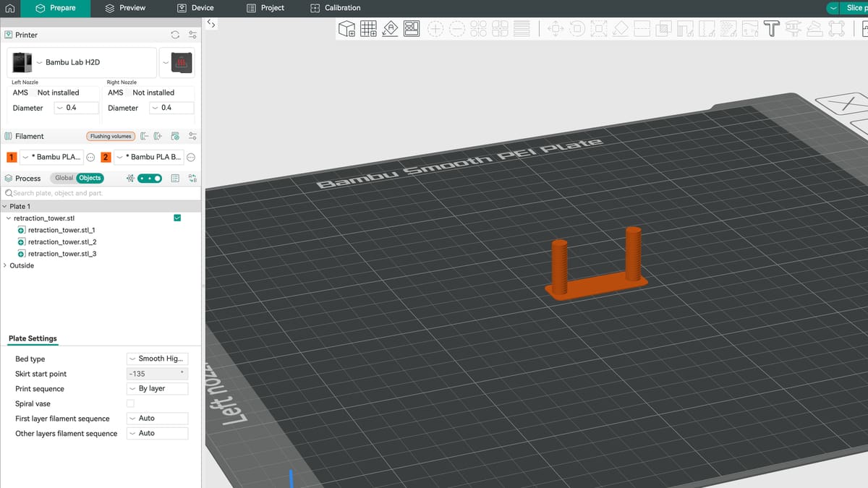Image resolution: width=868 pixels, height=488 pixels.
Task: Edit filament 2 preset via ellipsis icon
Action: [191, 157]
